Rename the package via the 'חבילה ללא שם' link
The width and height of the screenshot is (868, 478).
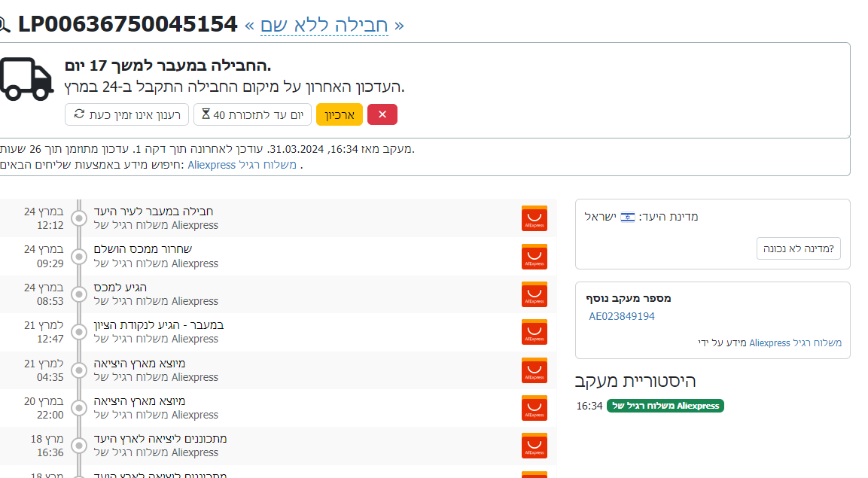tap(324, 25)
